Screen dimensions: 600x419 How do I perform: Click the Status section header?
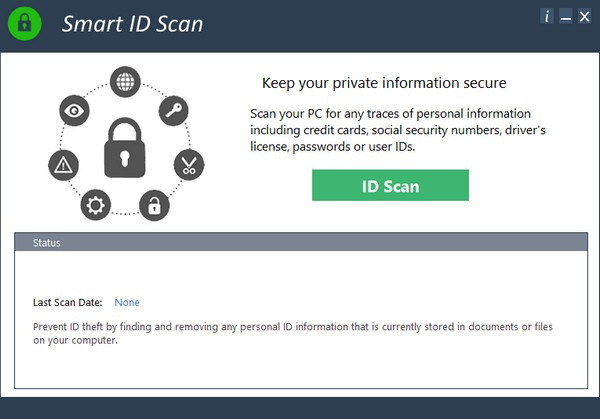click(x=300, y=243)
